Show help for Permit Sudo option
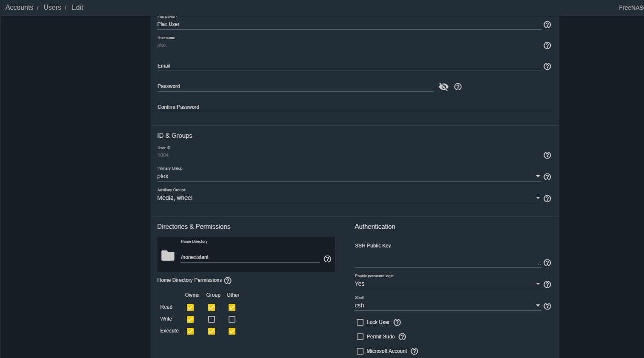Viewport: 644px width, 358px height. 402,337
